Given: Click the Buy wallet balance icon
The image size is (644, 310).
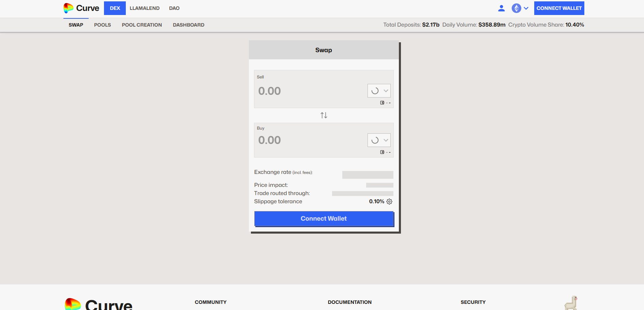Looking at the screenshot, I should click(x=382, y=152).
